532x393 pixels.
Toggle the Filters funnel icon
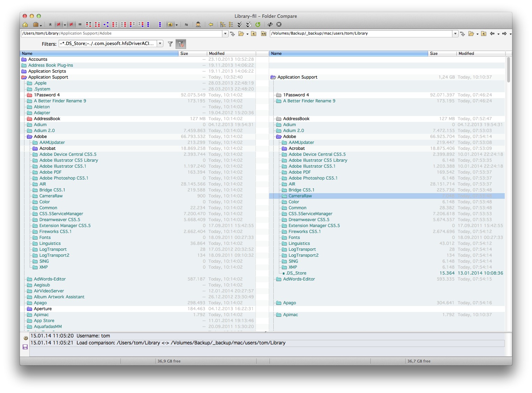170,44
